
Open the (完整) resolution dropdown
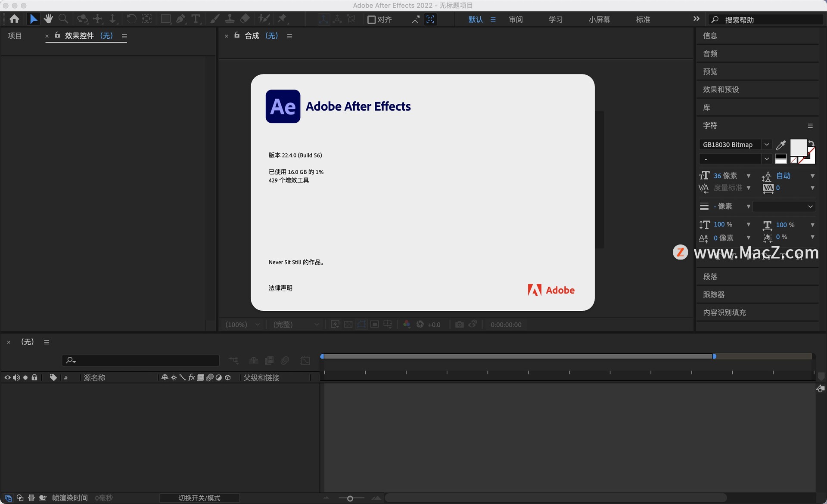pos(296,325)
